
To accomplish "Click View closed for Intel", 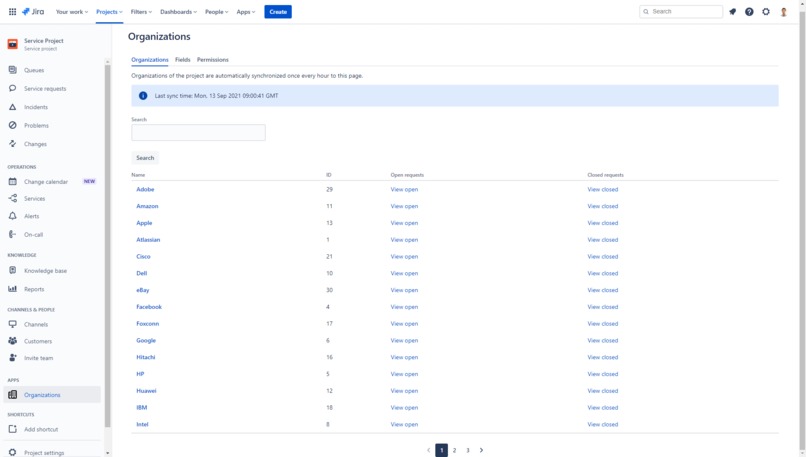I will point(602,425).
